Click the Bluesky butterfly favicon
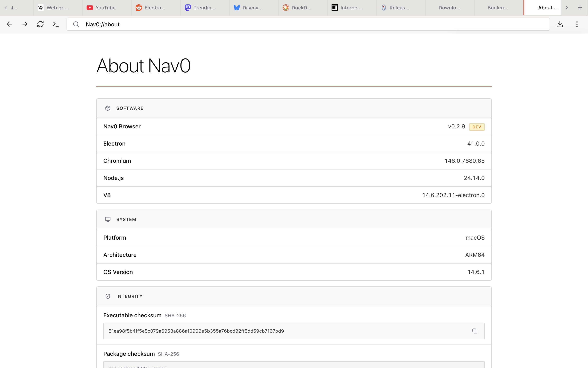The image size is (588, 368). pyautogui.click(x=237, y=8)
